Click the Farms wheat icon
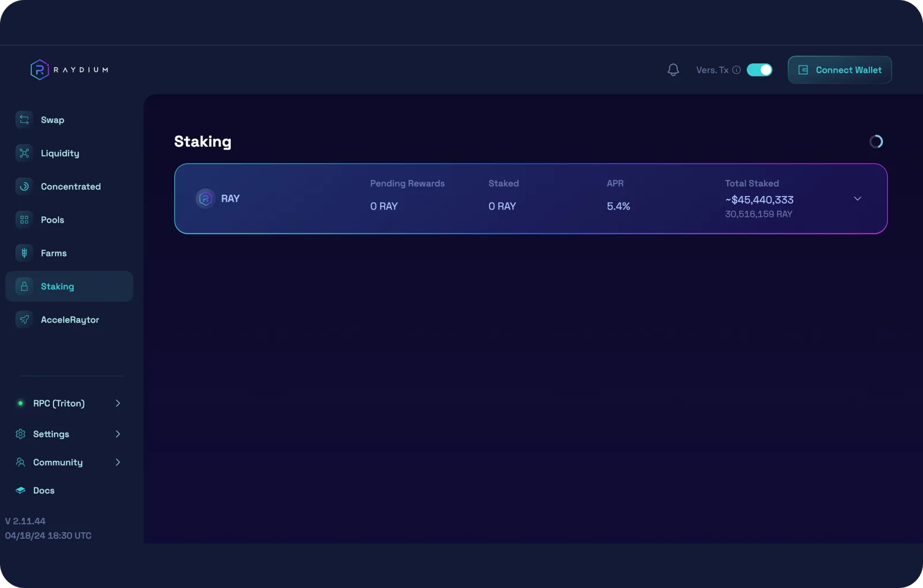This screenshot has width=923, height=588. (x=24, y=253)
